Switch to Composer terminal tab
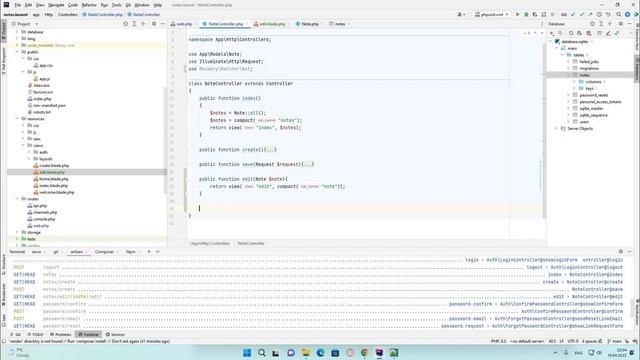640x360 pixels. point(104,252)
